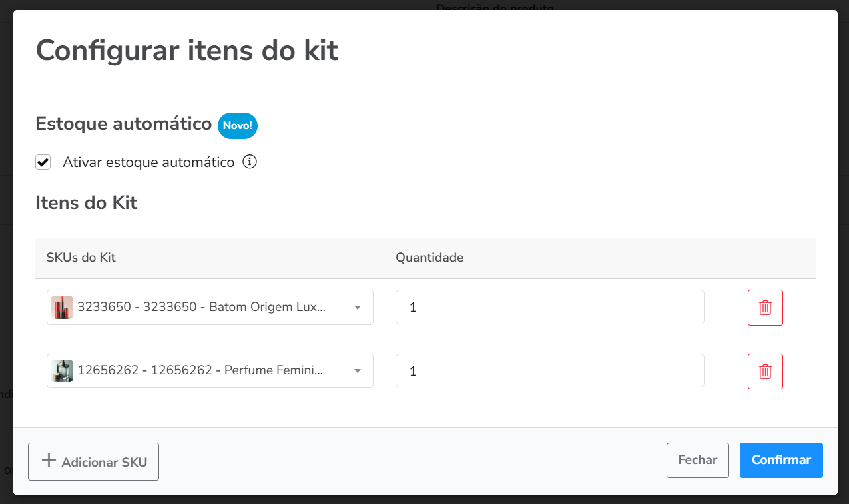Click the Quantidade column header

[429, 258]
